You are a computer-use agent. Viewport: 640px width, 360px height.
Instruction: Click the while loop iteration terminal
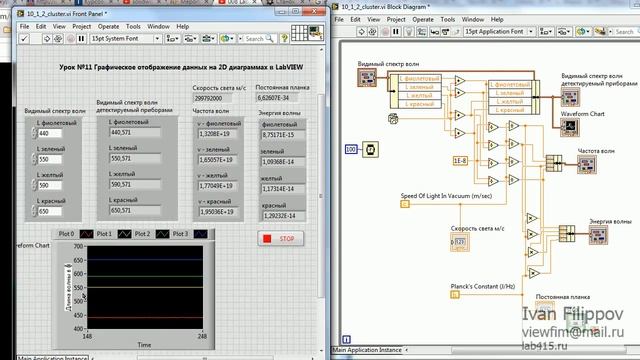pos(346,340)
